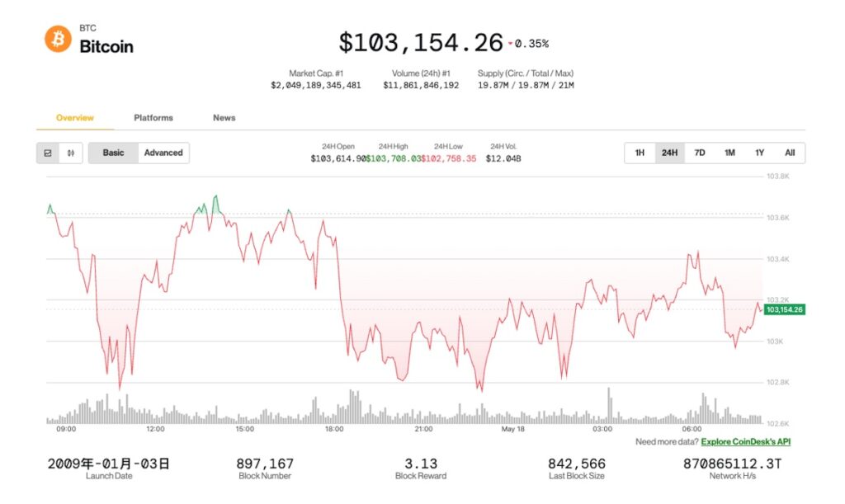
Task: Select the line chart type icon
Action: click(x=48, y=153)
